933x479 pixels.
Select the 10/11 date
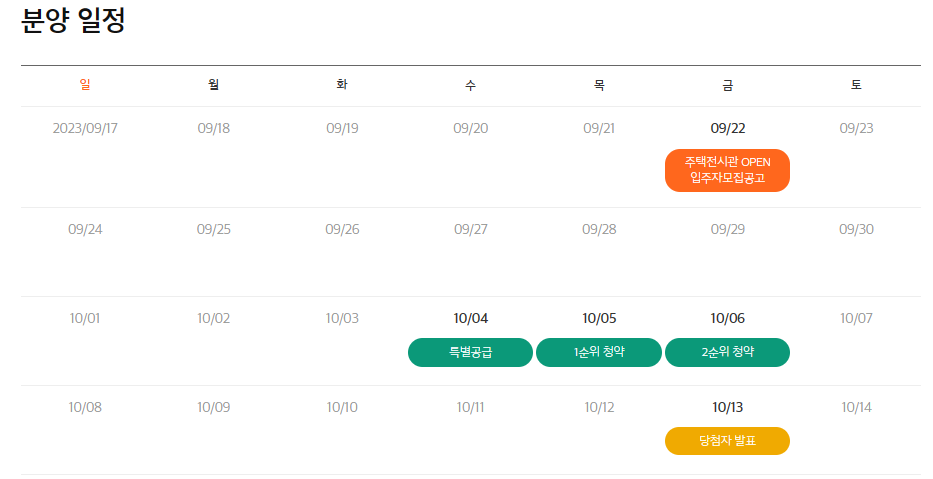471,407
